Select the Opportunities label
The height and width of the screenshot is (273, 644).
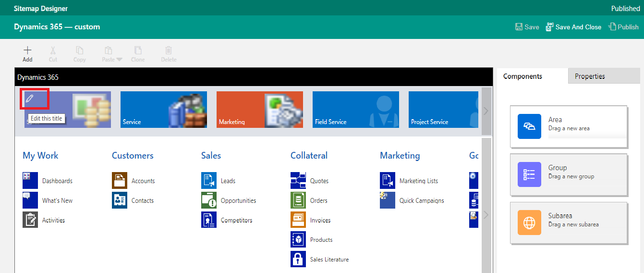(238, 201)
